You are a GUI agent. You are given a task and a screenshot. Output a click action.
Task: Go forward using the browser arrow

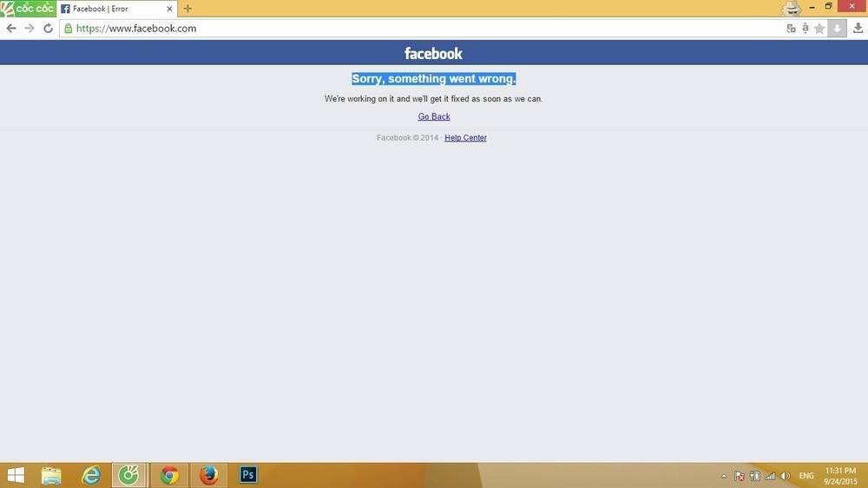point(30,29)
